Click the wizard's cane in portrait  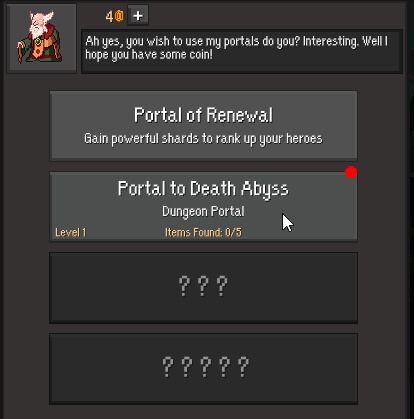point(21,52)
